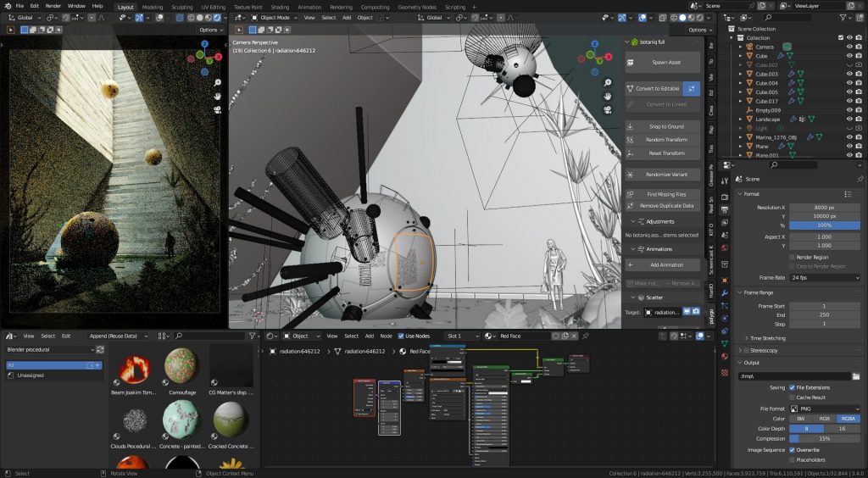Open the node editor Node menu
This screenshot has height=478, width=868.
point(386,336)
